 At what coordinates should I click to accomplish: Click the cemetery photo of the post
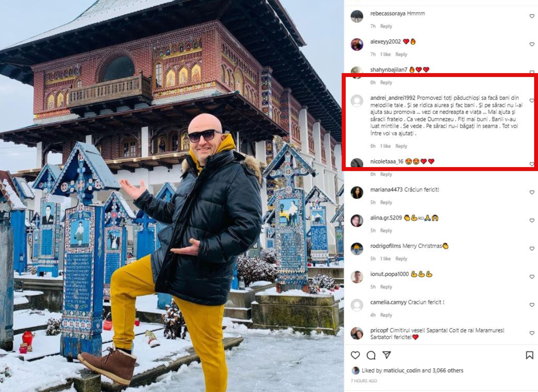point(172,196)
